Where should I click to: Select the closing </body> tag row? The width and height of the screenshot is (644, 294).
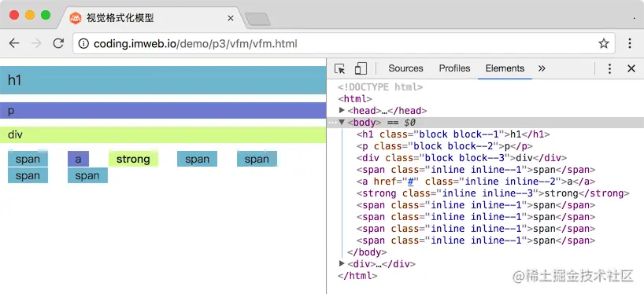click(367, 252)
